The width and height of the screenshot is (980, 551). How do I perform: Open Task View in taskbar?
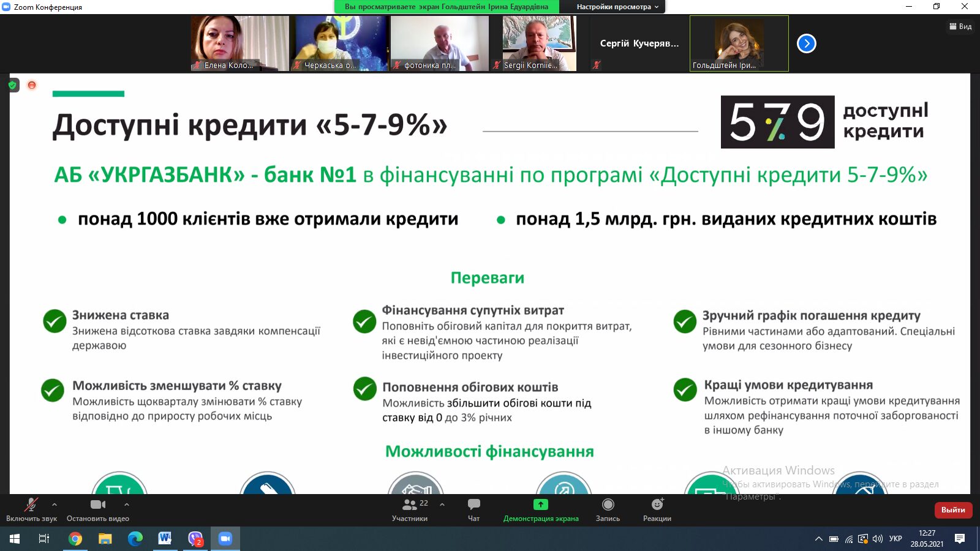tap(44, 539)
